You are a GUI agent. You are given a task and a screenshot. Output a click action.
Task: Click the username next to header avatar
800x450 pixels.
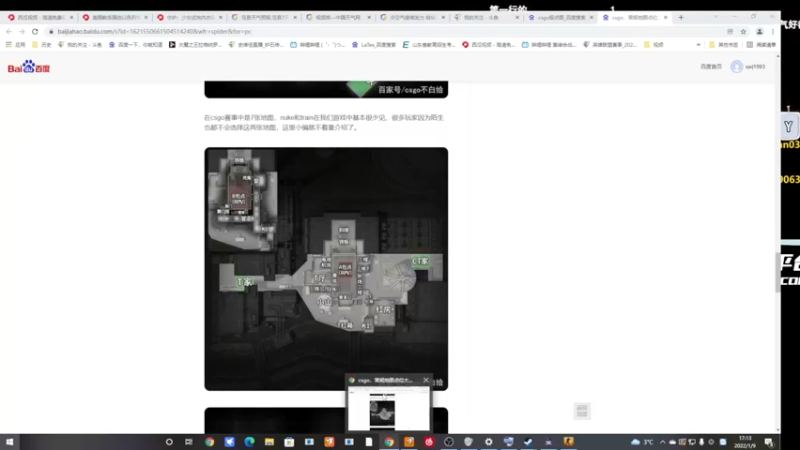pyautogui.click(x=755, y=66)
